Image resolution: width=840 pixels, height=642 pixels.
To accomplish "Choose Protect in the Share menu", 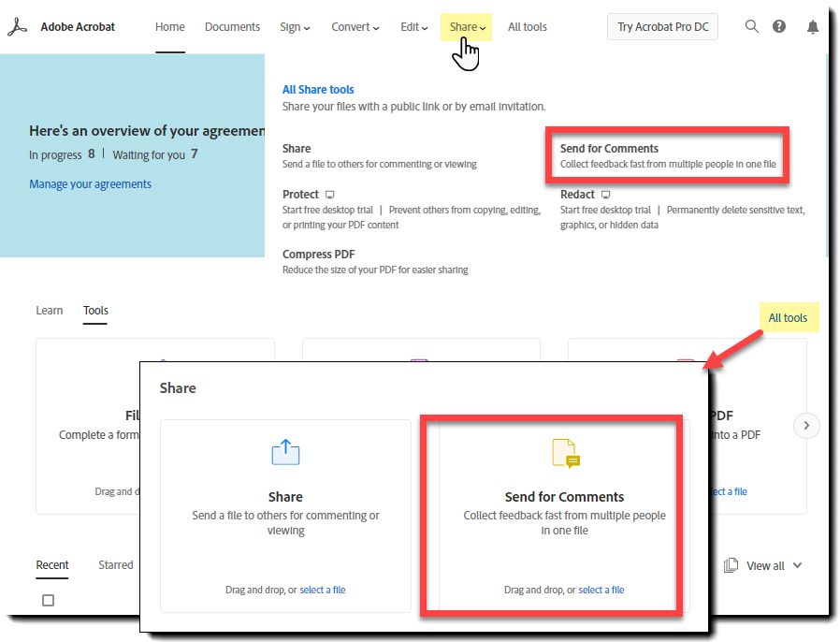I will coord(412,209).
